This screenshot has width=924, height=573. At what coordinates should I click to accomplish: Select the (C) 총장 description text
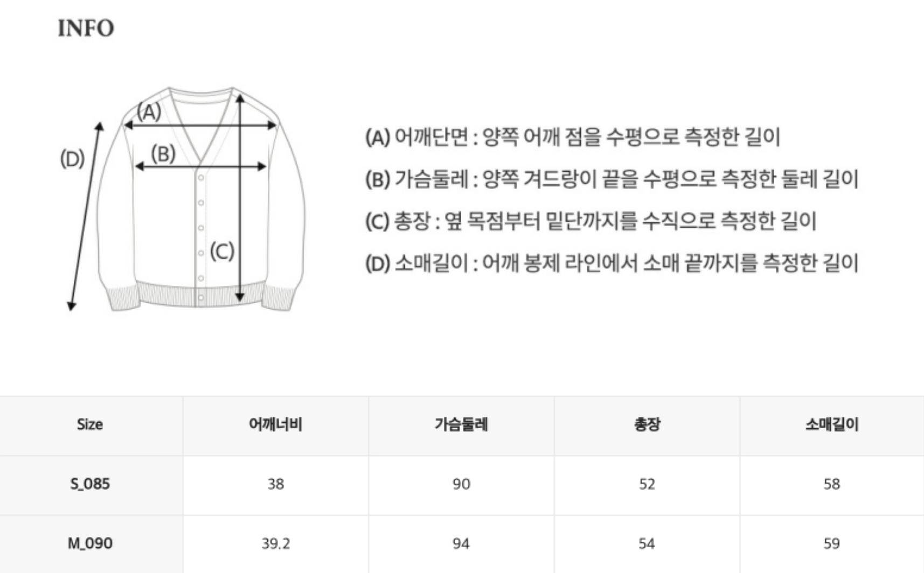[x=590, y=221]
